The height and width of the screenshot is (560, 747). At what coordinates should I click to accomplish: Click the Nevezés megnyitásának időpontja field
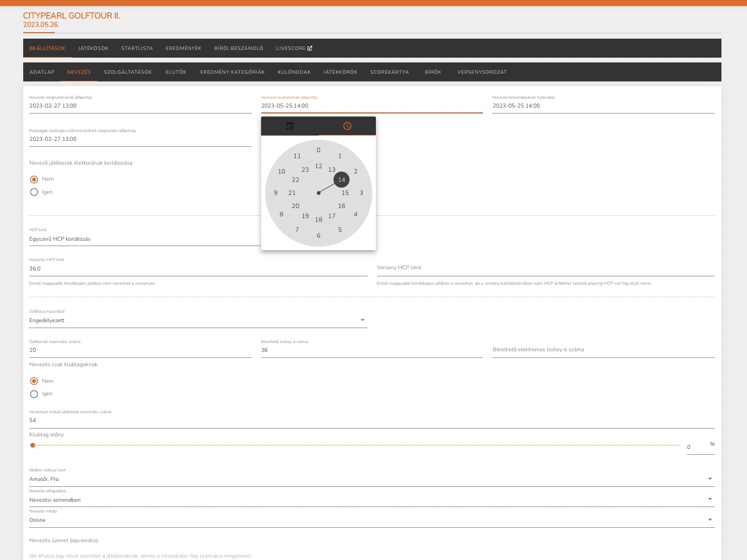pyautogui.click(x=140, y=106)
